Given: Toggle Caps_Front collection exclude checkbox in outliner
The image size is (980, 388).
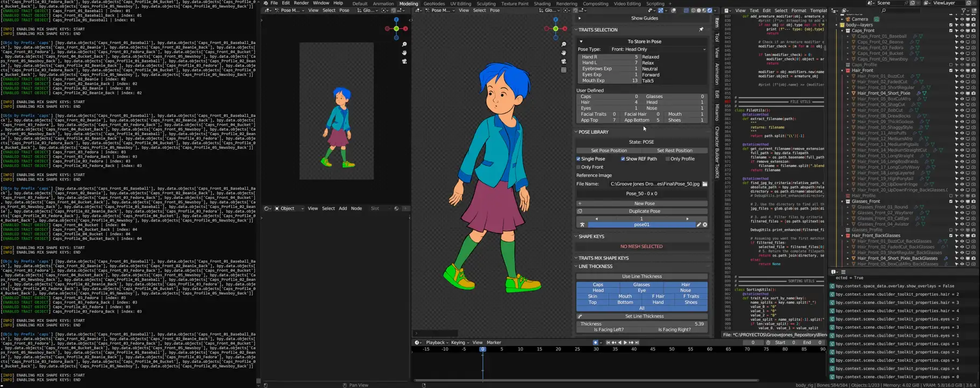Looking at the screenshot, I should point(951,31).
